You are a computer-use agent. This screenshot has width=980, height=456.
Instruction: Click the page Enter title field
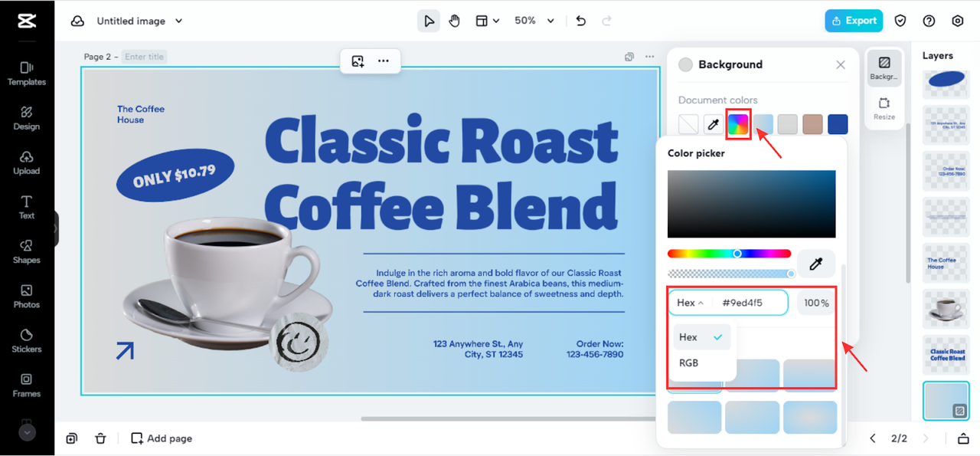[145, 57]
